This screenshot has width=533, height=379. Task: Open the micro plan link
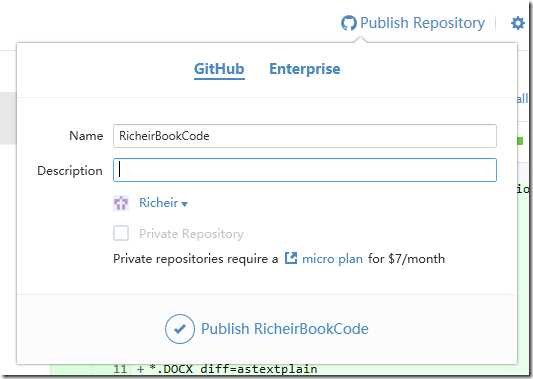[x=332, y=259]
